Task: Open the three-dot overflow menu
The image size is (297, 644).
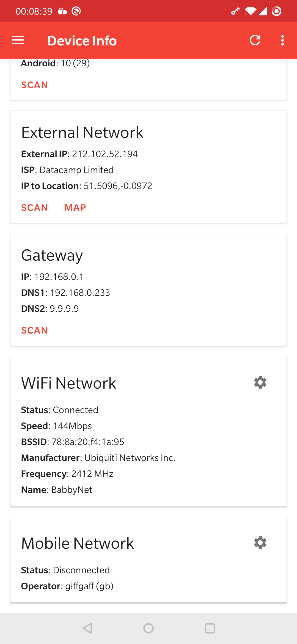Action: [282, 40]
